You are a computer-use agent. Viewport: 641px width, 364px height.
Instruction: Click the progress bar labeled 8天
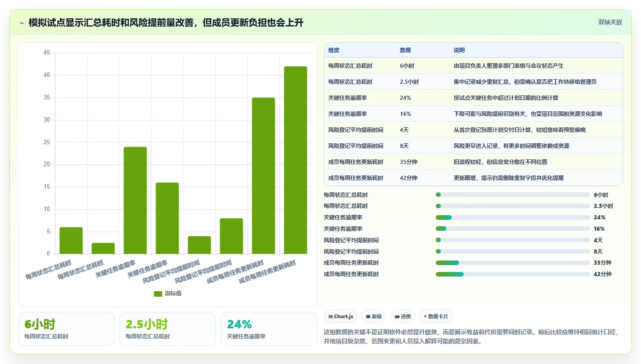point(513,251)
